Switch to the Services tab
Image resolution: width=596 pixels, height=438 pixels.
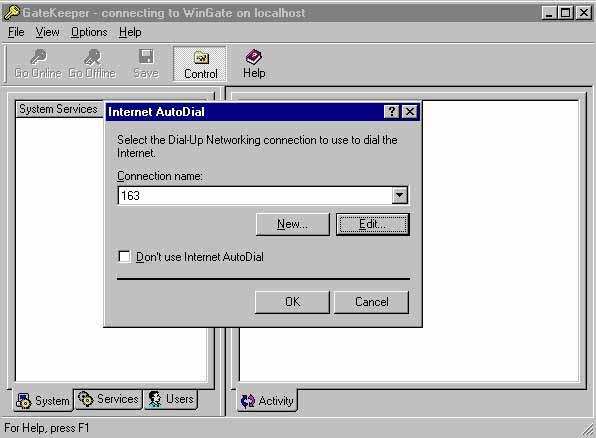[x=108, y=399]
